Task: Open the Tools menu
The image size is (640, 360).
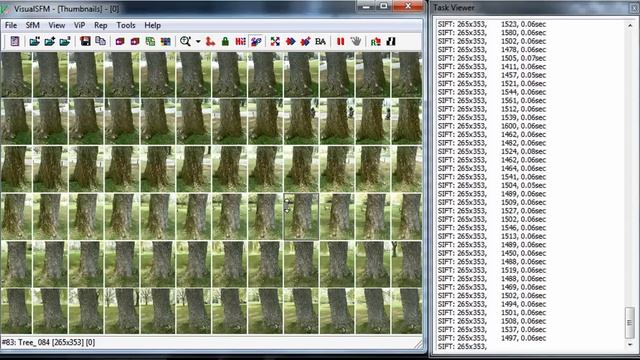Action: tap(126, 25)
